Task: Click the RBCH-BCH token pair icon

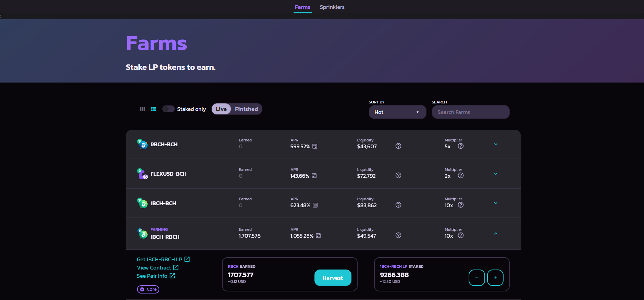Action: point(142,144)
